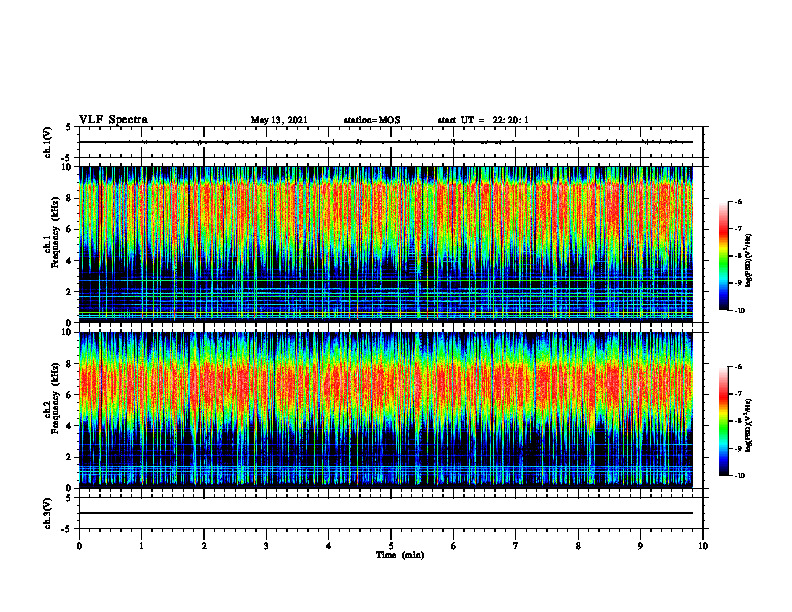Click the ch.1 voltage waveform trace
Image resolution: width=792 pixels, height=612 pixels.
(386, 142)
